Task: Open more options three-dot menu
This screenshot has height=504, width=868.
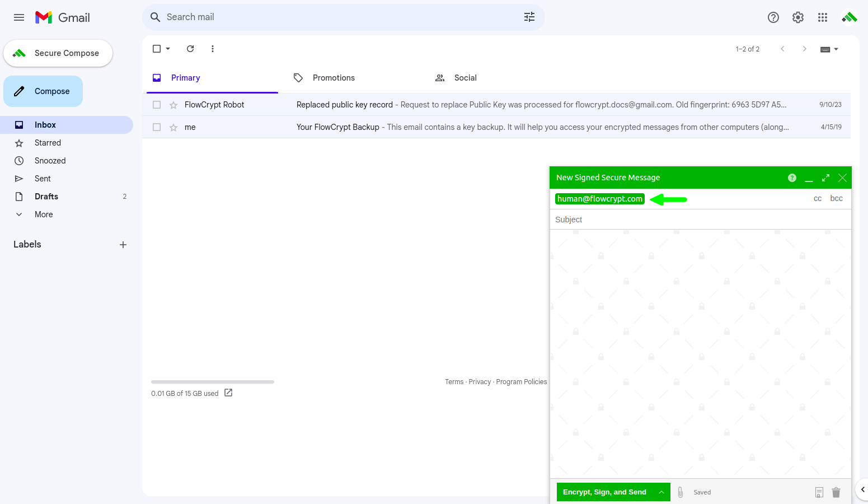Action: point(213,49)
